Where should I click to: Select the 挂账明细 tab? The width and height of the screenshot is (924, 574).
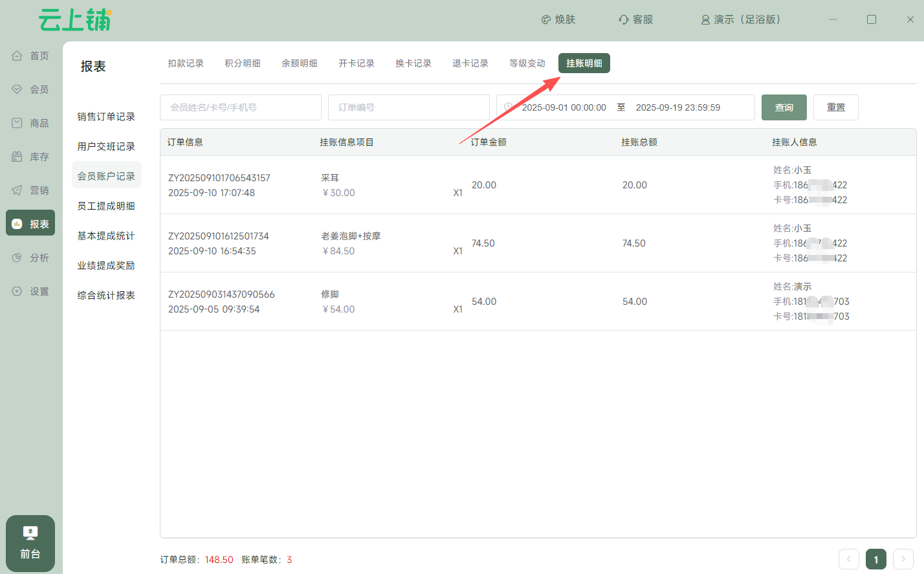pyautogui.click(x=584, y=63)
